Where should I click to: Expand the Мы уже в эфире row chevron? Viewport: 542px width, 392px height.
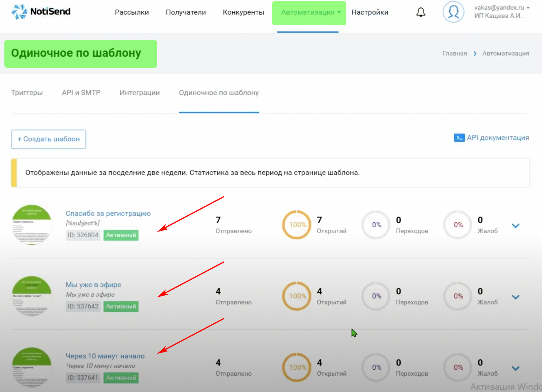(515, 297)
